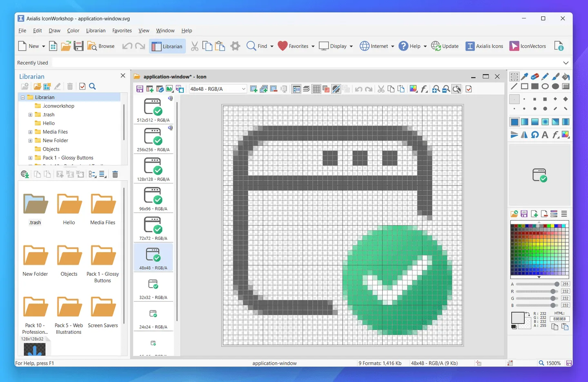
Task: Choose the radial gradient fill mode
Action: point(545,122)
